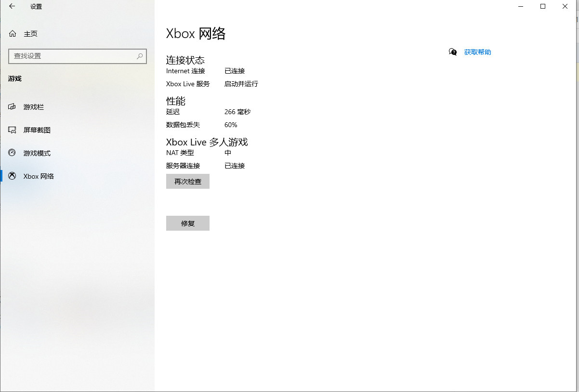The width and height of the screenshot is (579, 392).
Task: Go to 主页 settings home
Action: (77, 34)
